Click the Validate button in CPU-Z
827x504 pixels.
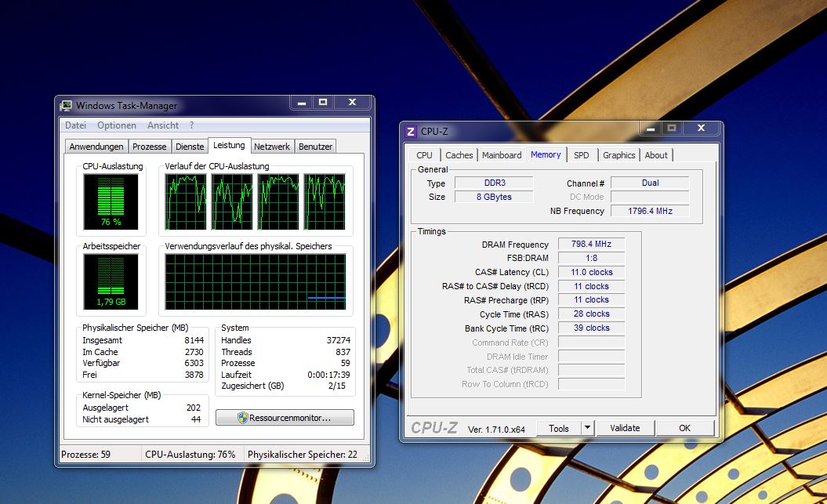[625, 428]
